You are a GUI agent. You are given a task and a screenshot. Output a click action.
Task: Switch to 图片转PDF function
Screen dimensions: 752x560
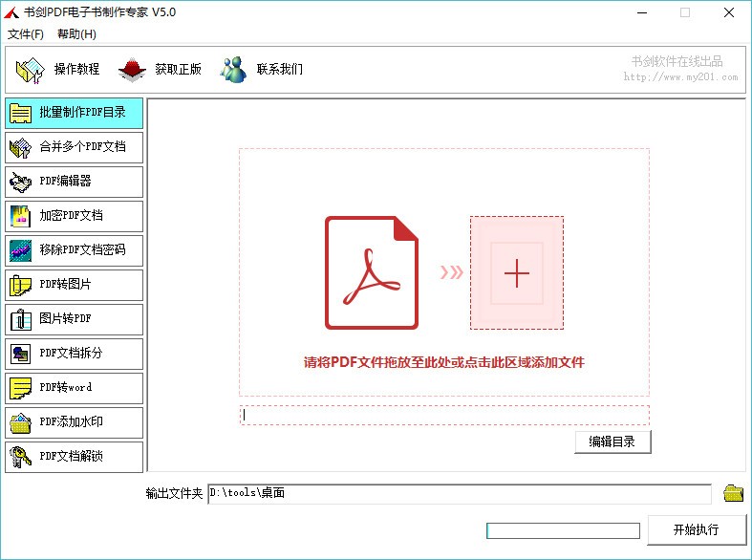74,320
